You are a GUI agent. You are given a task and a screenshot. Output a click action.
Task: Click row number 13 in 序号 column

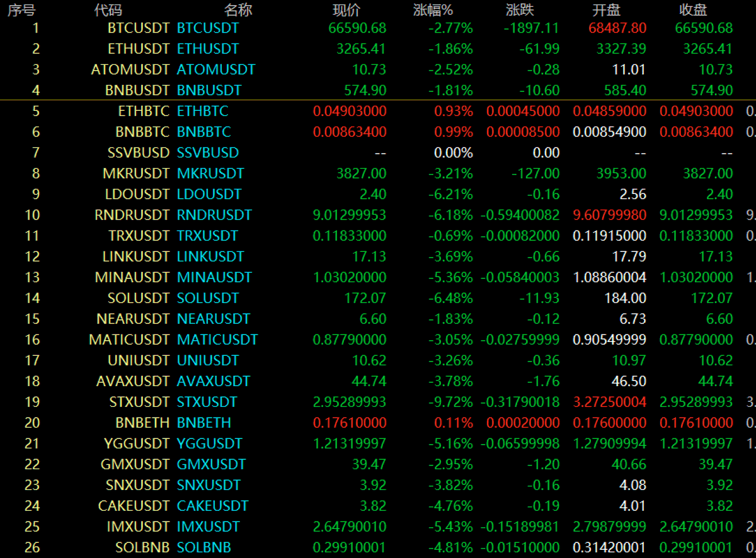(32, 277)
